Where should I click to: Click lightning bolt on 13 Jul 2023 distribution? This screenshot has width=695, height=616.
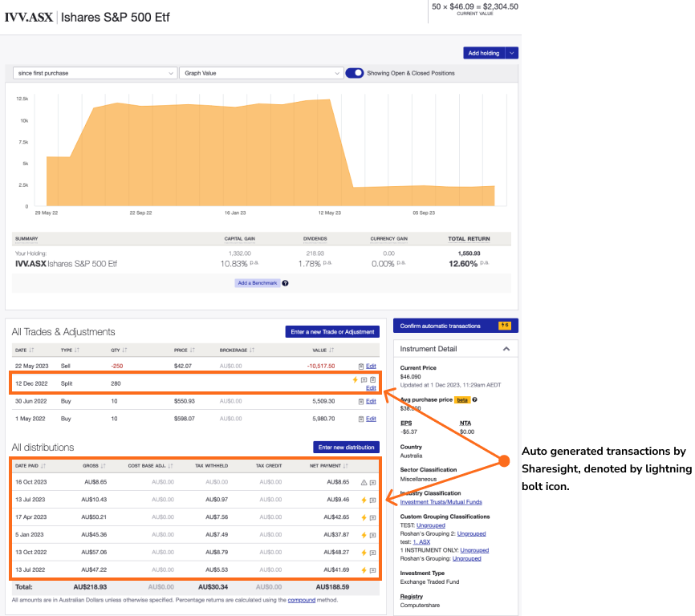(364, 500)
